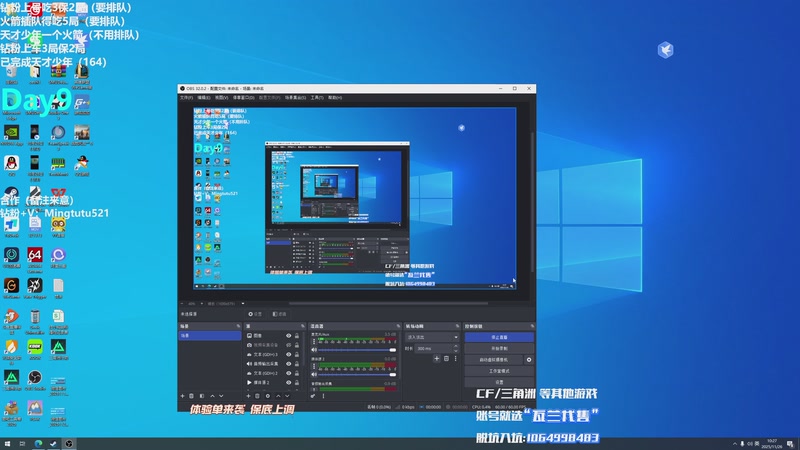Open scene filters icon in Scenes toolbar
Image resolution: width=800 pixels, height=450 pixels.
point(202,396)
